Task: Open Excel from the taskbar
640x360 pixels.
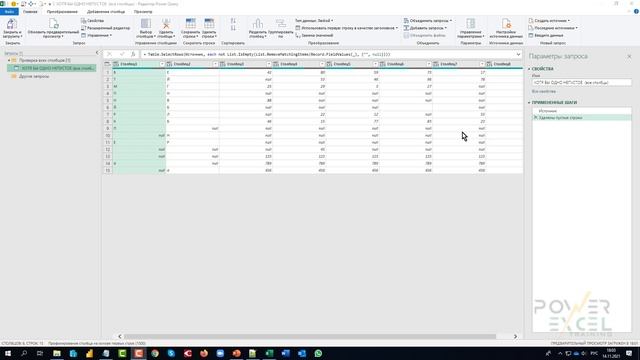Action: pyautogui.click(x=269, y=353)
